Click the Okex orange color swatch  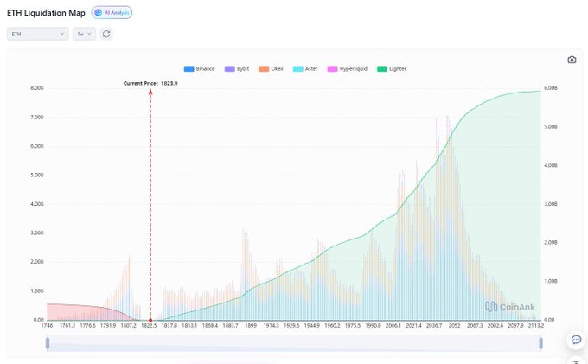pos(264,68)
